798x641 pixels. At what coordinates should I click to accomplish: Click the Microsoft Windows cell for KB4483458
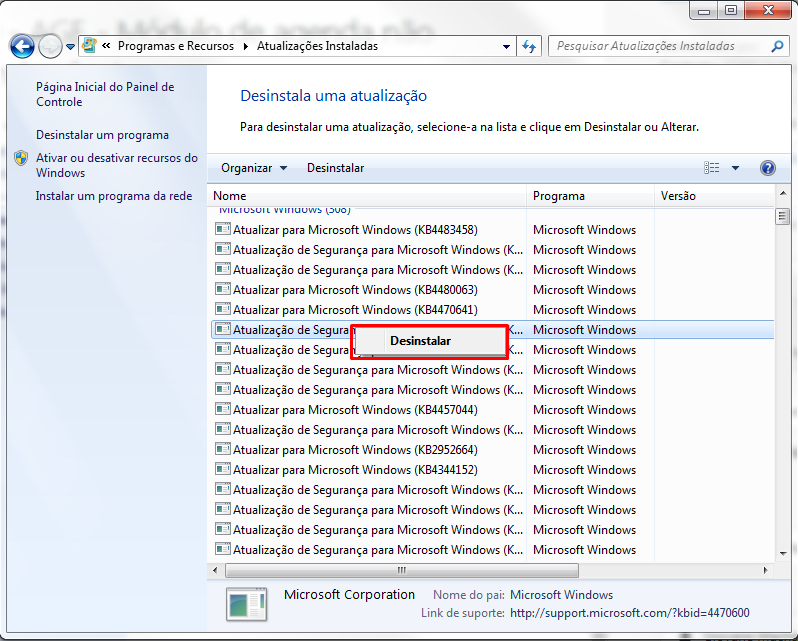(584, 230)
